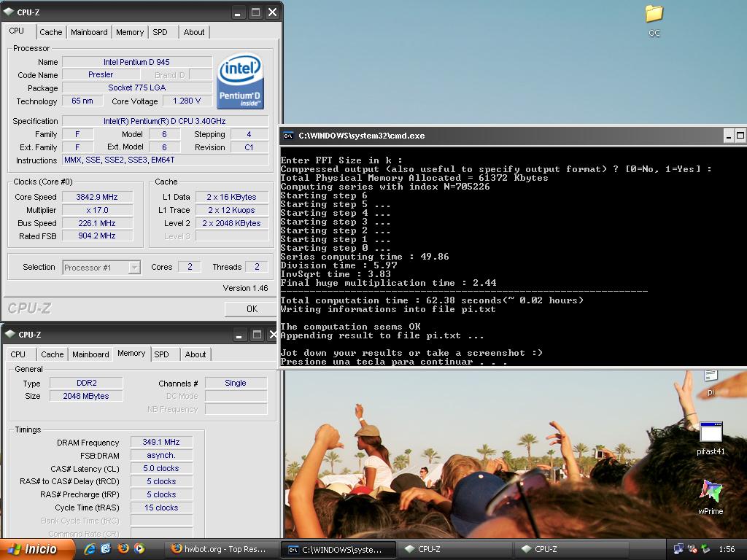Open the pi text file icon

[x=711, y=382]
